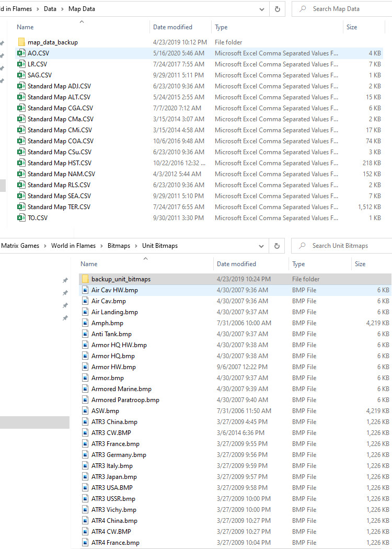
Task: Click Matrix Games breadcrumb segment
Action: pos(20,246)
